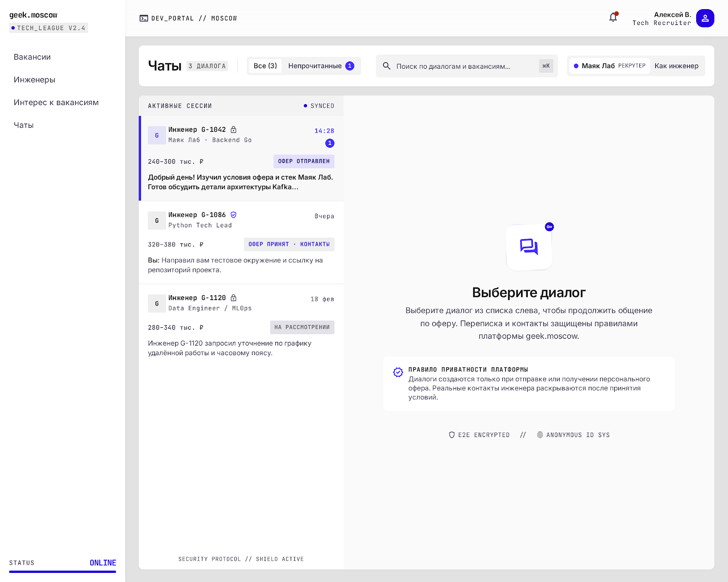
Task: Open Вакансии in the sidebar
Action: 32,57
